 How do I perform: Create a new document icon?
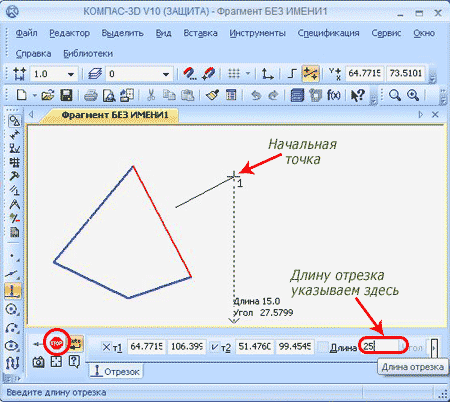tap(21, 95)
